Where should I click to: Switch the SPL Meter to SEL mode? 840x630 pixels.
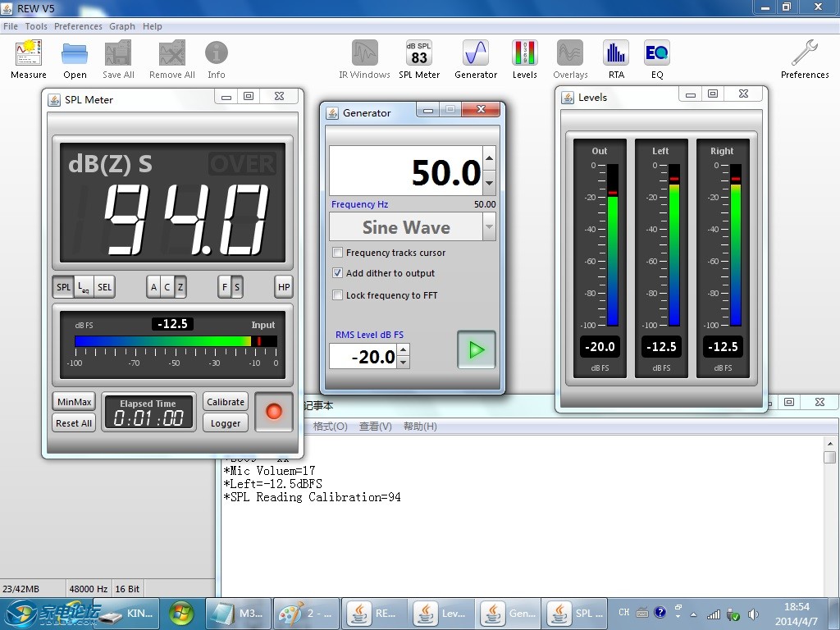(104, 287)
